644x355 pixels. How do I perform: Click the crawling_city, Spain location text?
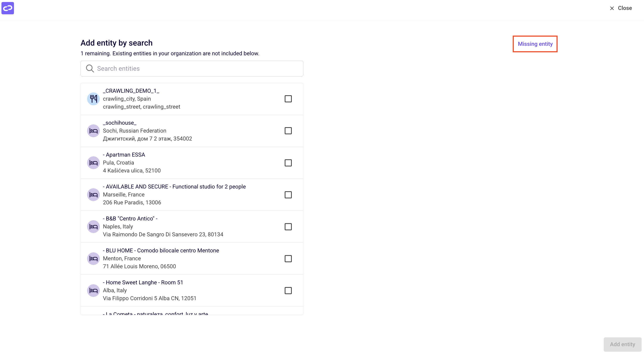127,99
